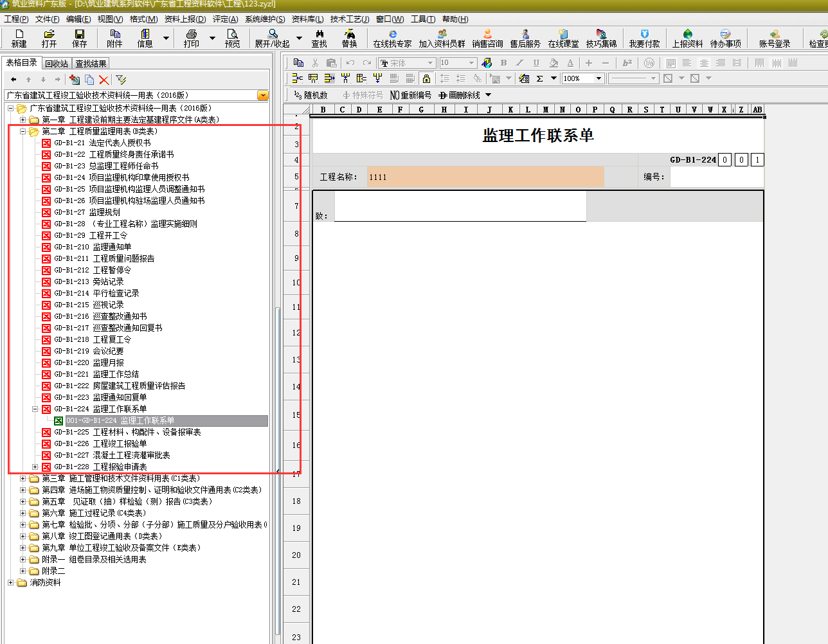
Task: Open the 工程(P) menu
Action: coord(16,19)
